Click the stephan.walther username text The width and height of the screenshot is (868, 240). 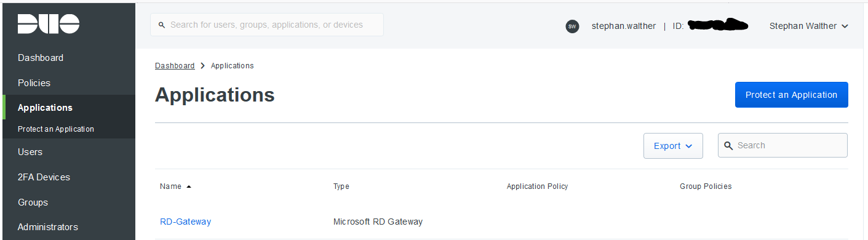click(x=624, y=26)
